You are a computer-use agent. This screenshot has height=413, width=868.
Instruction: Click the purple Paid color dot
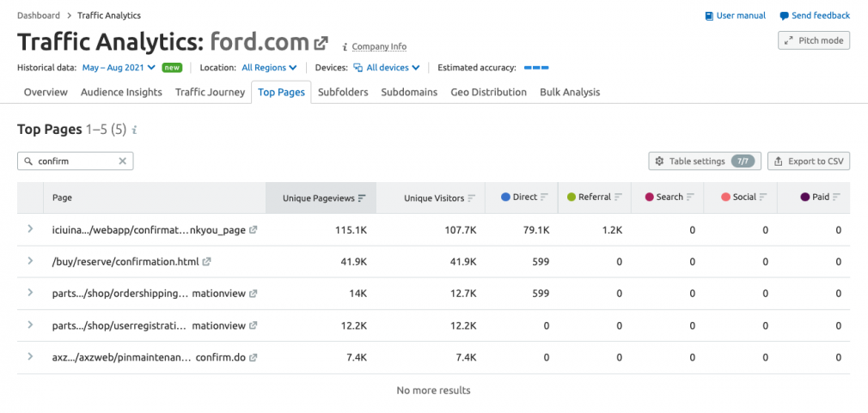pyautogui.click(x=805, y=197)
